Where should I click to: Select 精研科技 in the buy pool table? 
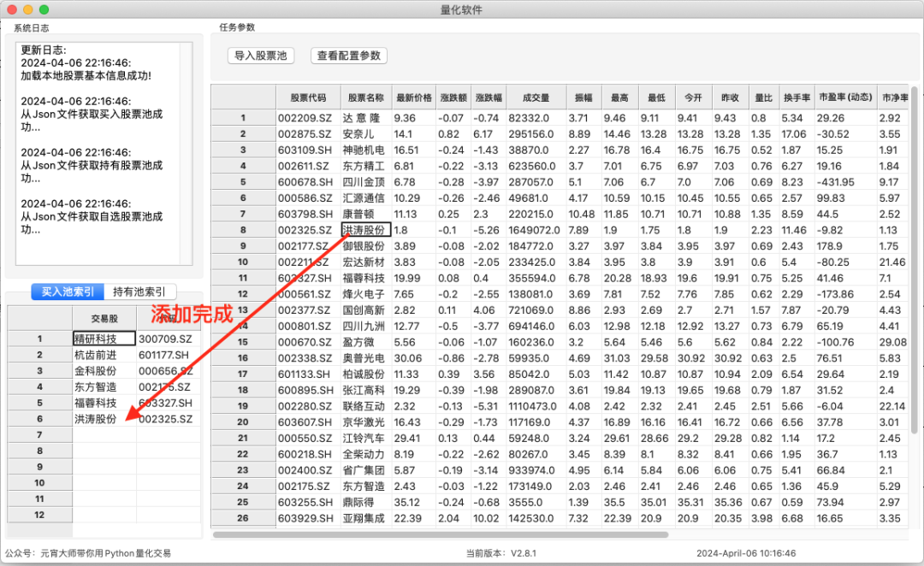pos(103,338)
